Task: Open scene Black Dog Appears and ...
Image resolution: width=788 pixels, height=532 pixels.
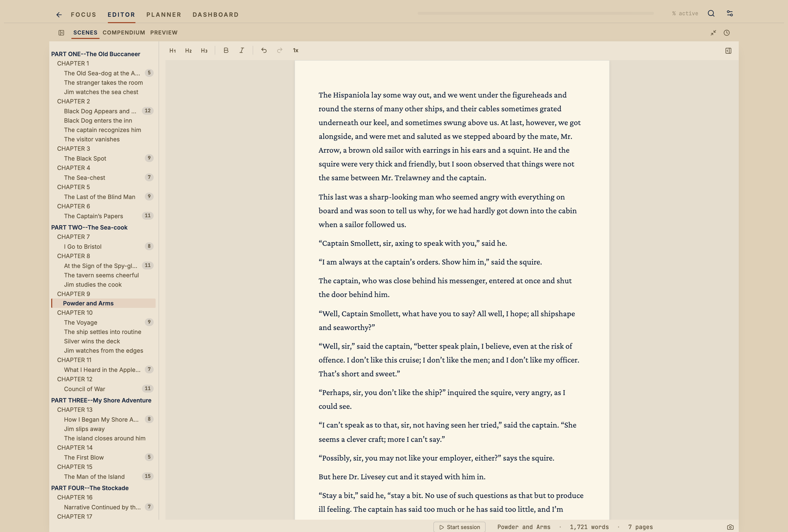Action: [100, 111]
